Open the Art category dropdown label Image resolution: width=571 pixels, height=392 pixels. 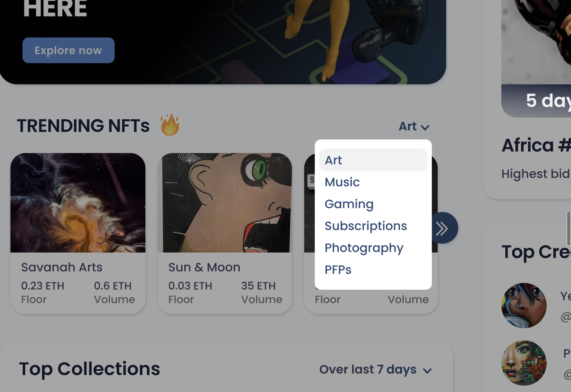coord(407,126)
